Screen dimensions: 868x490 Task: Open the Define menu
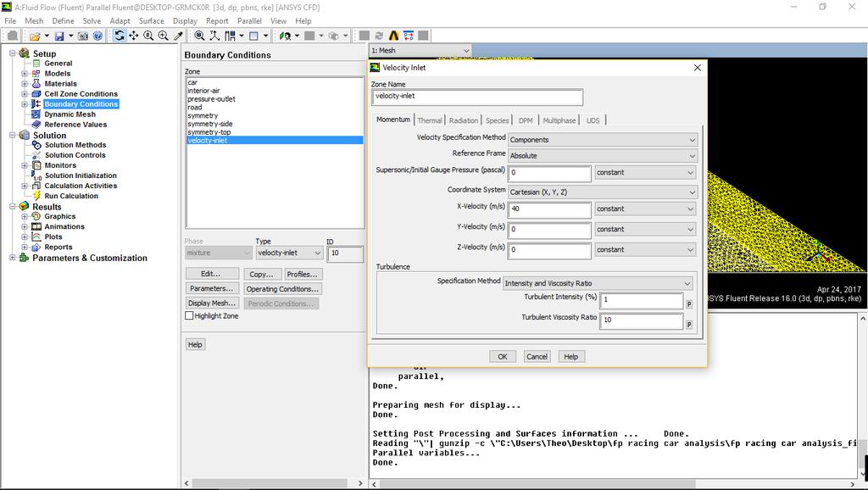(x=63, y=21)
